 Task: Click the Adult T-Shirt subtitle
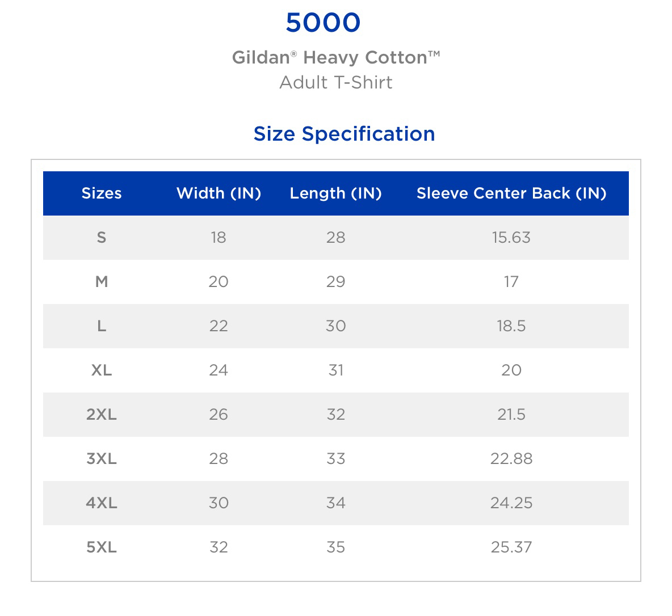[x=335, y=82]
